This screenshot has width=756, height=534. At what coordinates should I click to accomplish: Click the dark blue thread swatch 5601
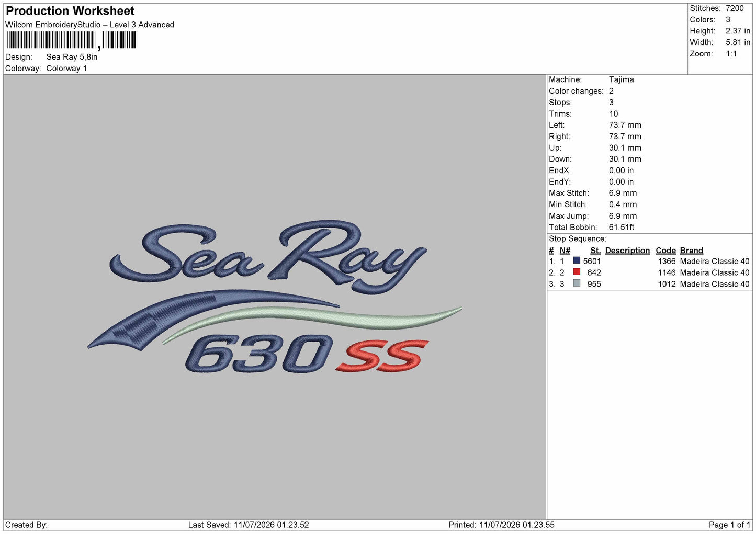click(577, 260)
